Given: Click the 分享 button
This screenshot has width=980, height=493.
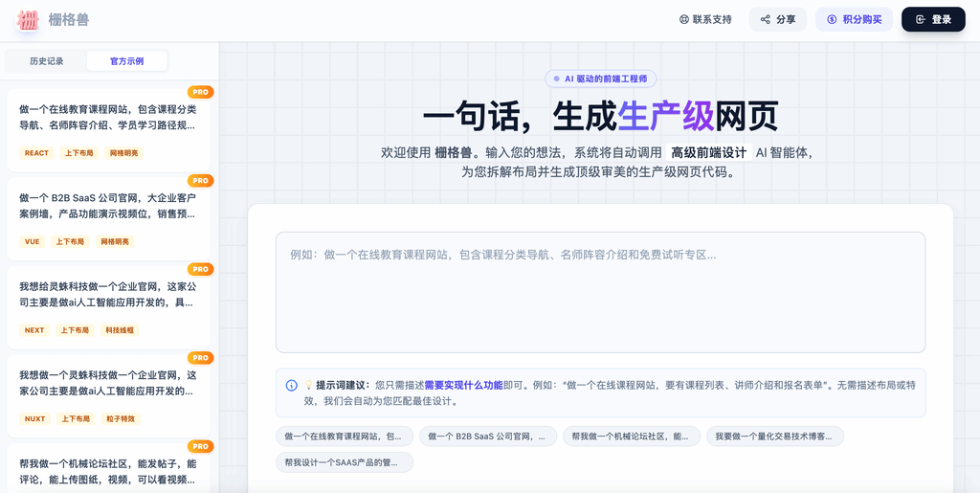Looking at the screenshot, I should [x=778, y=19].
